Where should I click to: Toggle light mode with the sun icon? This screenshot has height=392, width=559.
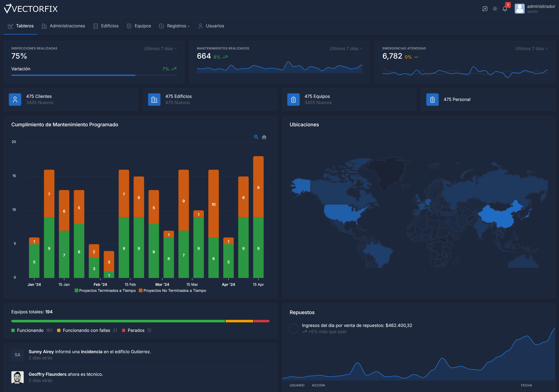coord(495,9)
